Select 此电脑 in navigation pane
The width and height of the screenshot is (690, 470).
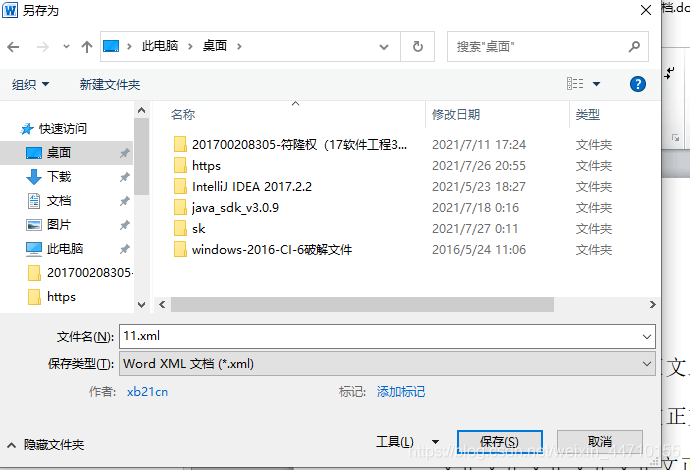point(65,249)
